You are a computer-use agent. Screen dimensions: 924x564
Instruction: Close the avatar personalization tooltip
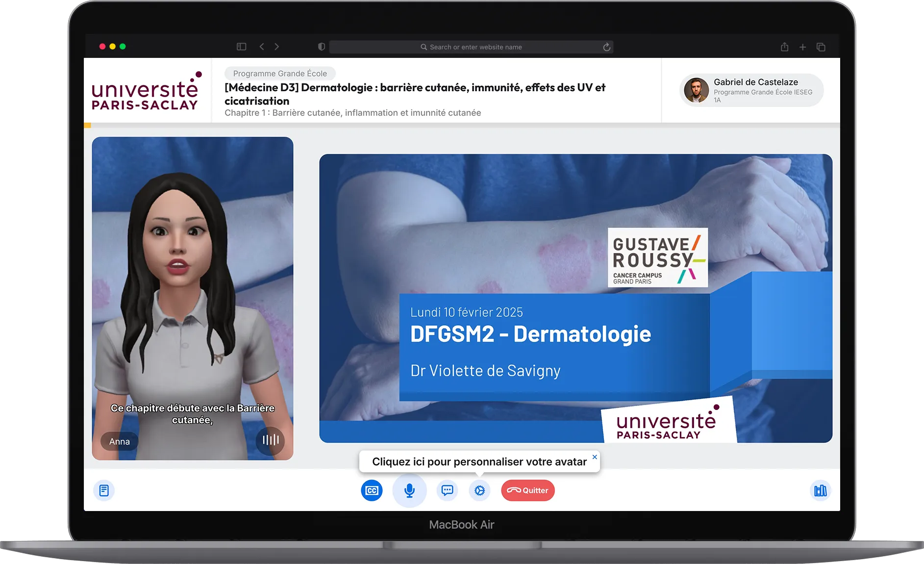(x=595, y=457)
